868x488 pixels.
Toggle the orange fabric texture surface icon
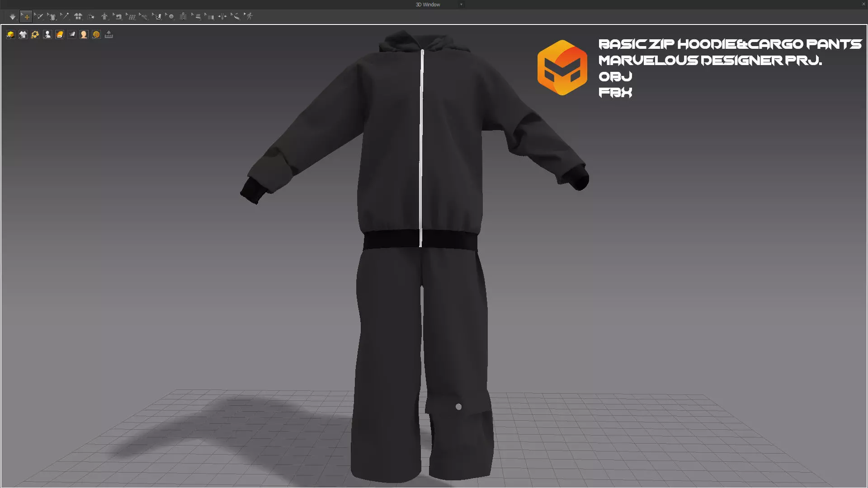pos(60,34)
